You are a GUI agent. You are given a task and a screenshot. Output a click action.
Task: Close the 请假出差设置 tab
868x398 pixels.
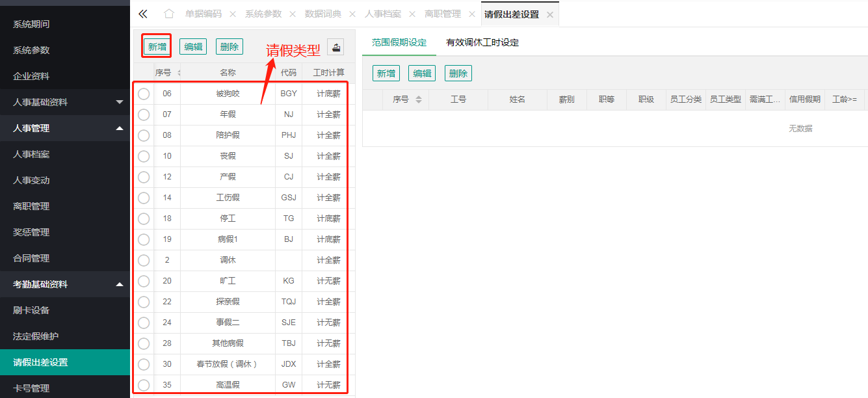(550, 14)
